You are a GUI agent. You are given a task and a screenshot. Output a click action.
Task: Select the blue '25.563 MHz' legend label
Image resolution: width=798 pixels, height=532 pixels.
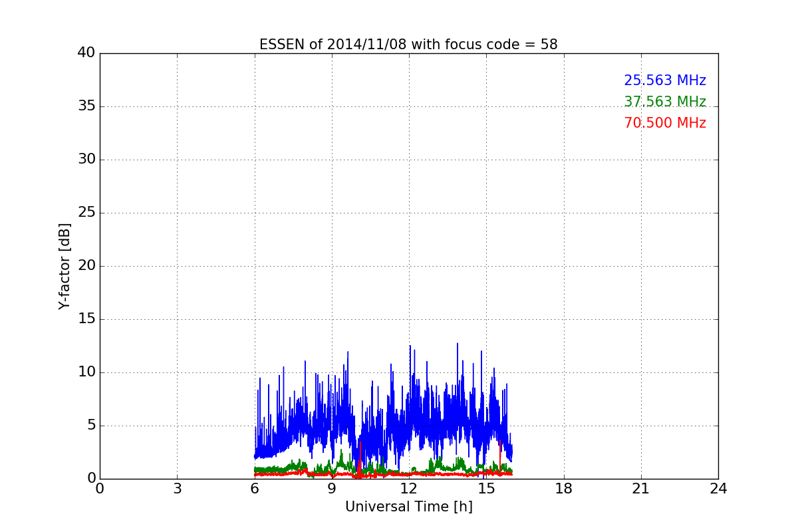[665, 80]
